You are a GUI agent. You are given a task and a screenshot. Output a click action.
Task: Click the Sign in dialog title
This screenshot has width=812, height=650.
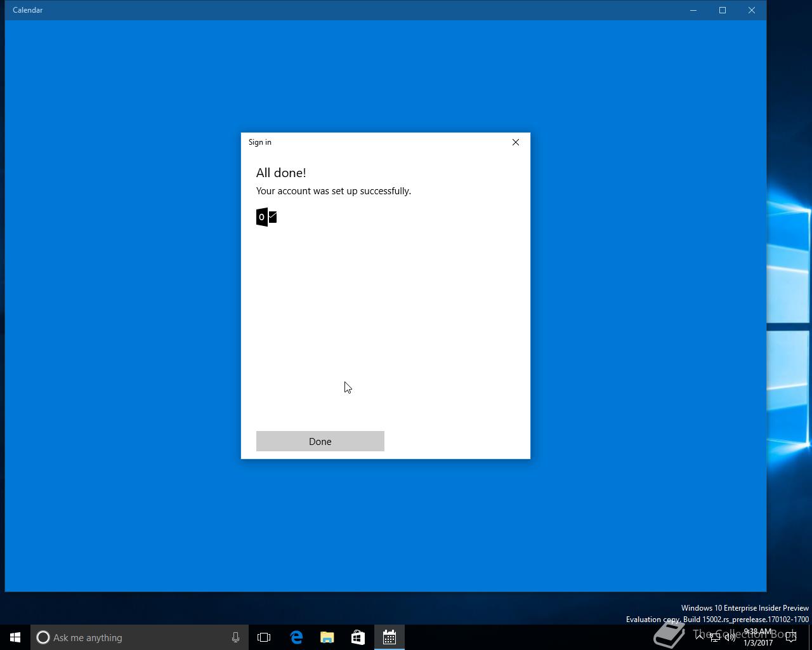click(260, 142)
